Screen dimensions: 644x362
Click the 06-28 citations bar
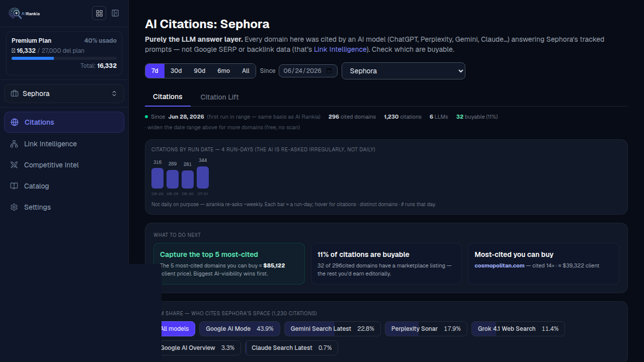point(157,178)
